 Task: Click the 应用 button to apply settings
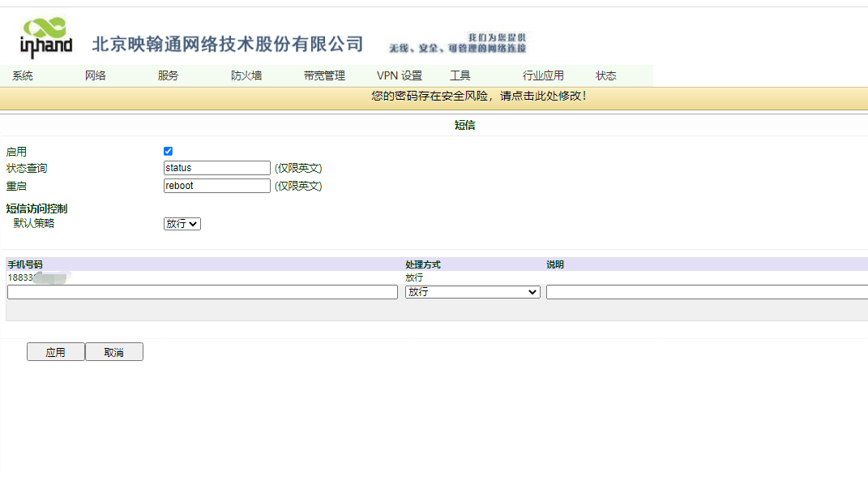[x=55, y=351]
